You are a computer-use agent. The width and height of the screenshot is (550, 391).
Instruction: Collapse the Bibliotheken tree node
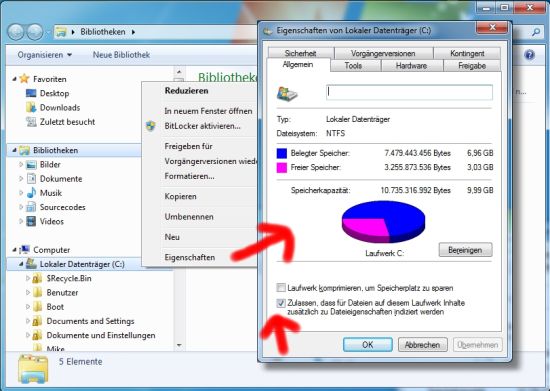(14, 150)
